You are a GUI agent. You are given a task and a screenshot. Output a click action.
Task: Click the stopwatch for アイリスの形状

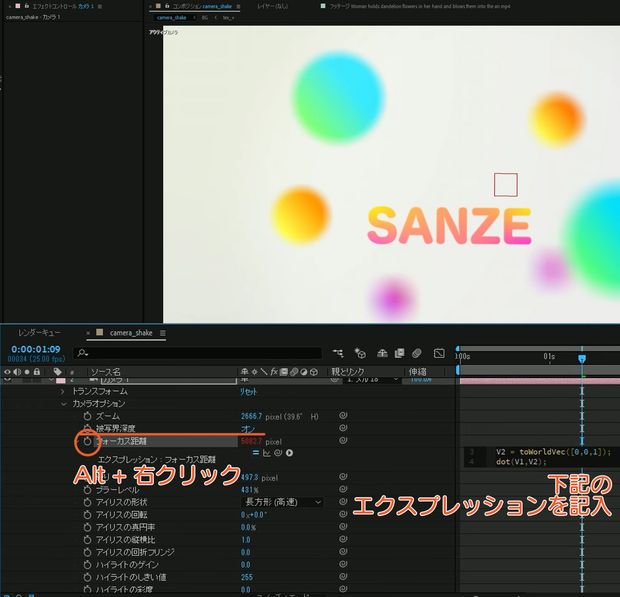coord(87,502)
